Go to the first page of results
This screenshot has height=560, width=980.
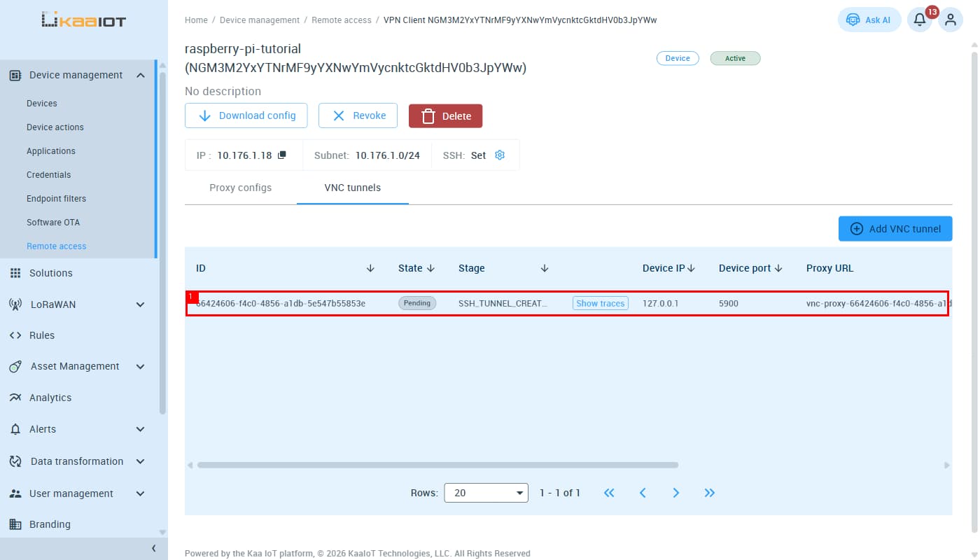(x=609, y=493)
